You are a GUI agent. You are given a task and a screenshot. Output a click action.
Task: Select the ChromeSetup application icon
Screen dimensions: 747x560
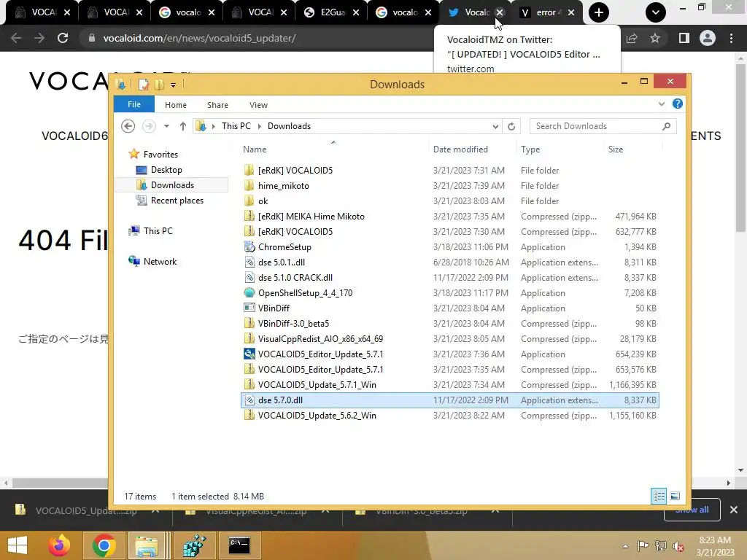click(249, 246)
